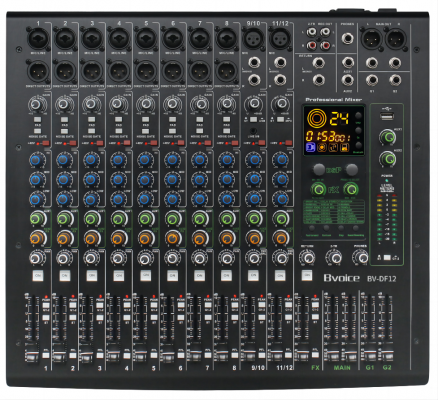Toggle the channel 1 ON button
Screen dimensions: 438x400
38,275
